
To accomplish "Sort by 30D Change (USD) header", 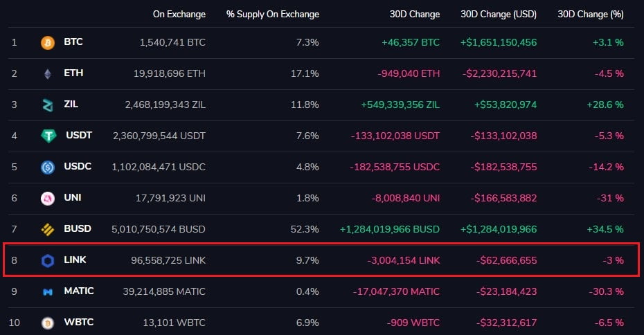I will click(498, 14).
